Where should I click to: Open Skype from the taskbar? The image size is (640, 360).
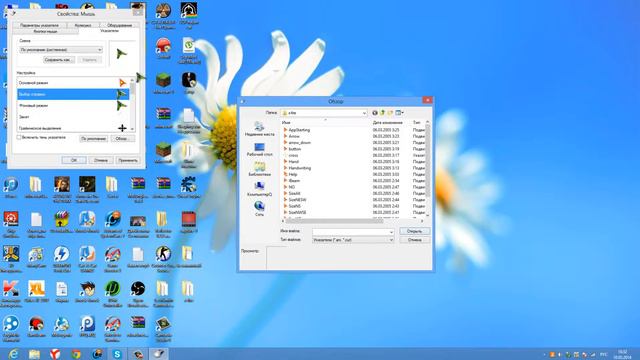point(117,354)
